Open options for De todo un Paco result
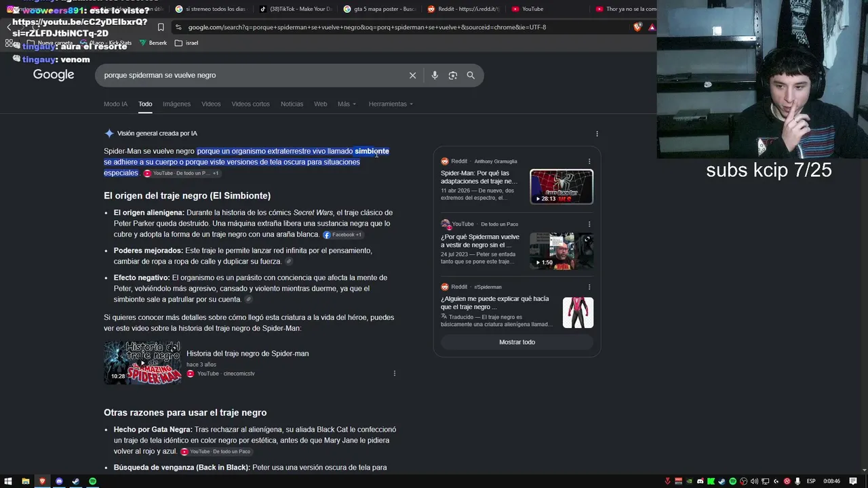 (589, 224)
